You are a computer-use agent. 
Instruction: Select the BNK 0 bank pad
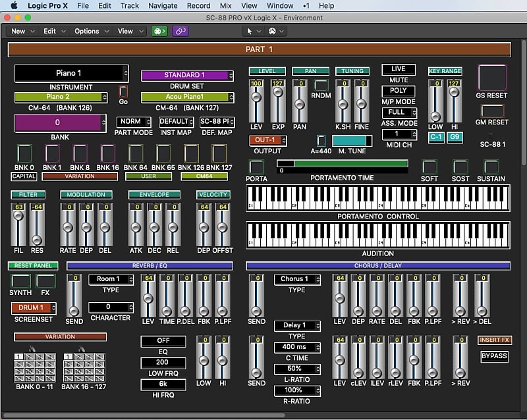coord(24,153)
